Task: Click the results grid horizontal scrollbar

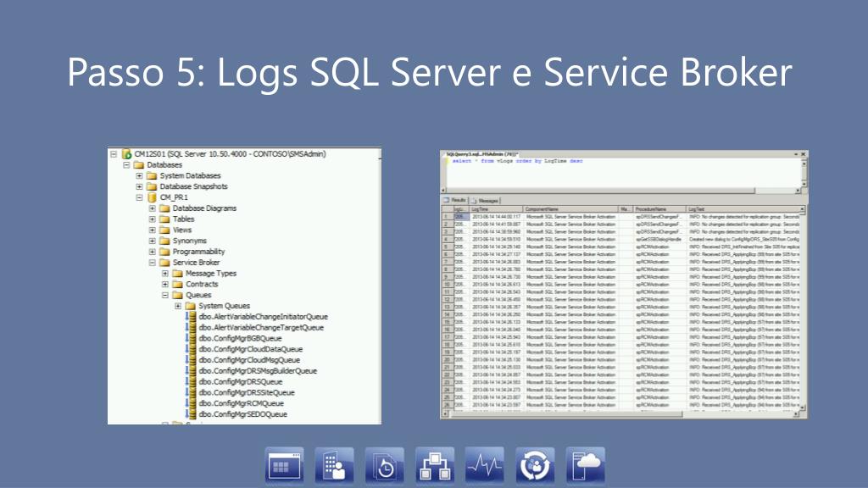Action: click(620, 413)
